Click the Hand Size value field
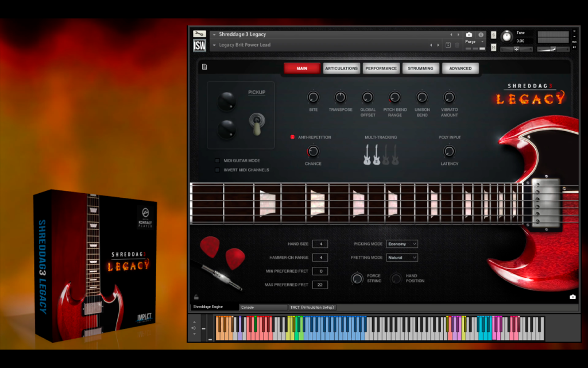The height and width of the screenshot is (368, 588). click(320, 244)
